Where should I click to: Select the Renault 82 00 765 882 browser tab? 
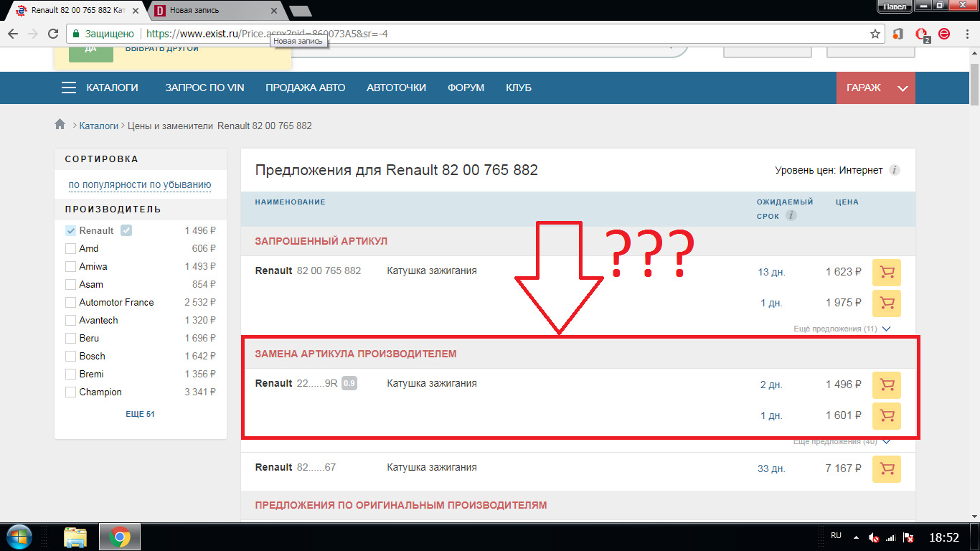pyautogui.click(x=75, y=11)
